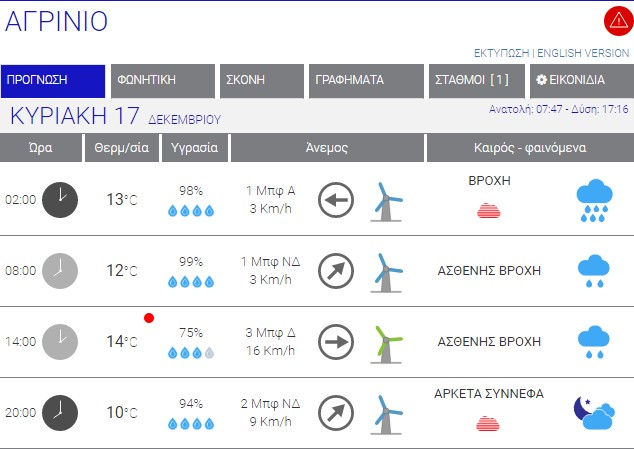Click the 02:00 clock icon
Screen dimensions: 634x449
[x=60, y=198]
